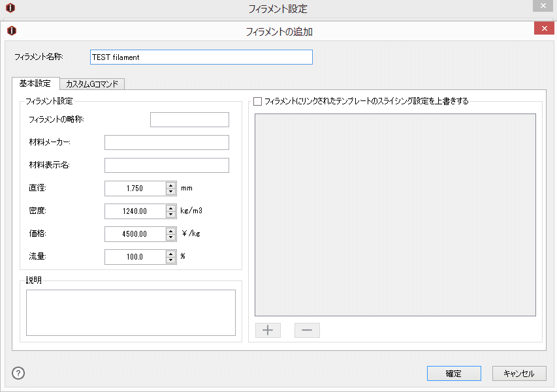Open the help icon in the bottom corner
The image size is (557, 392).
pyautogui.click(x=18, y=373)
